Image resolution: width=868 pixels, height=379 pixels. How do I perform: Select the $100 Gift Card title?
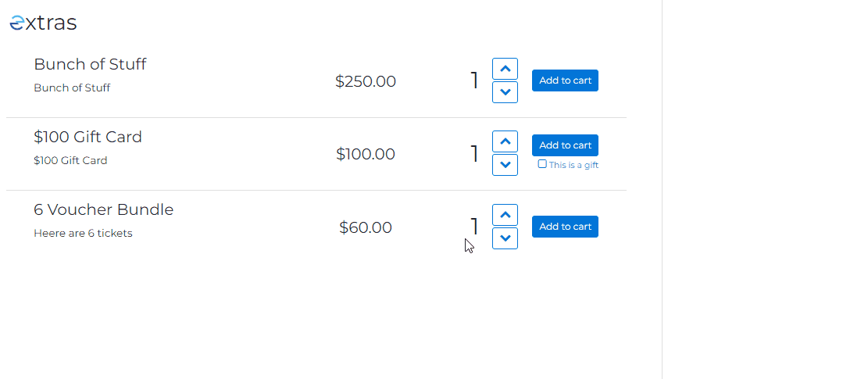88,137
